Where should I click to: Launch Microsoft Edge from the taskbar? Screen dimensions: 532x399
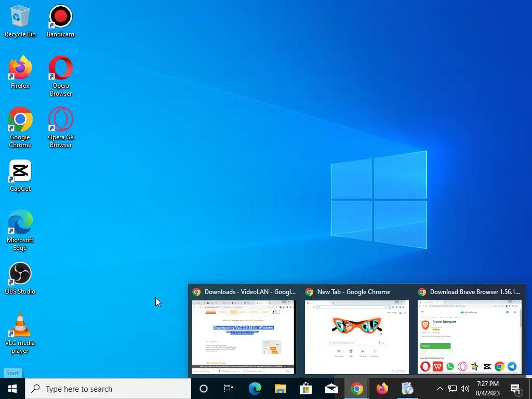click(255, 389)
